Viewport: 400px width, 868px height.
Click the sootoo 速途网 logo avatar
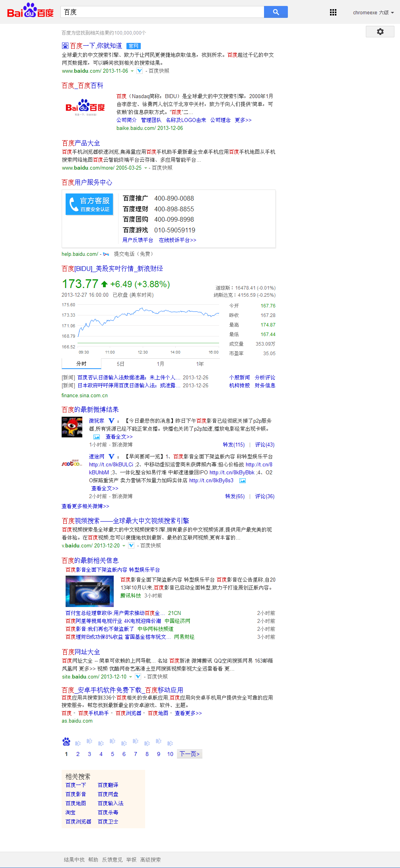tap(72, 463)
